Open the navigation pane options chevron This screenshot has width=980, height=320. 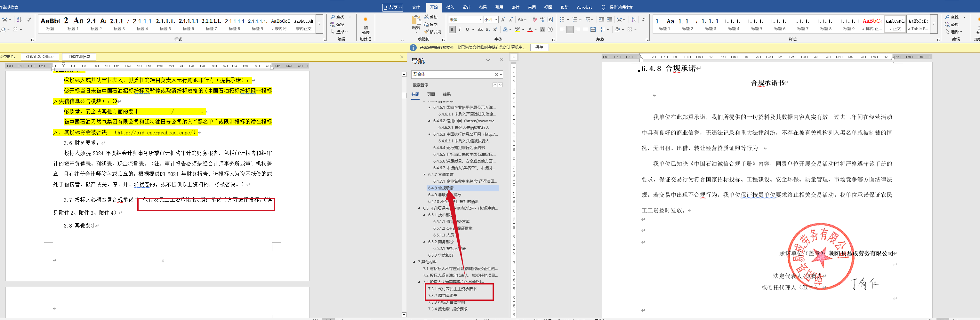(488, 60)
